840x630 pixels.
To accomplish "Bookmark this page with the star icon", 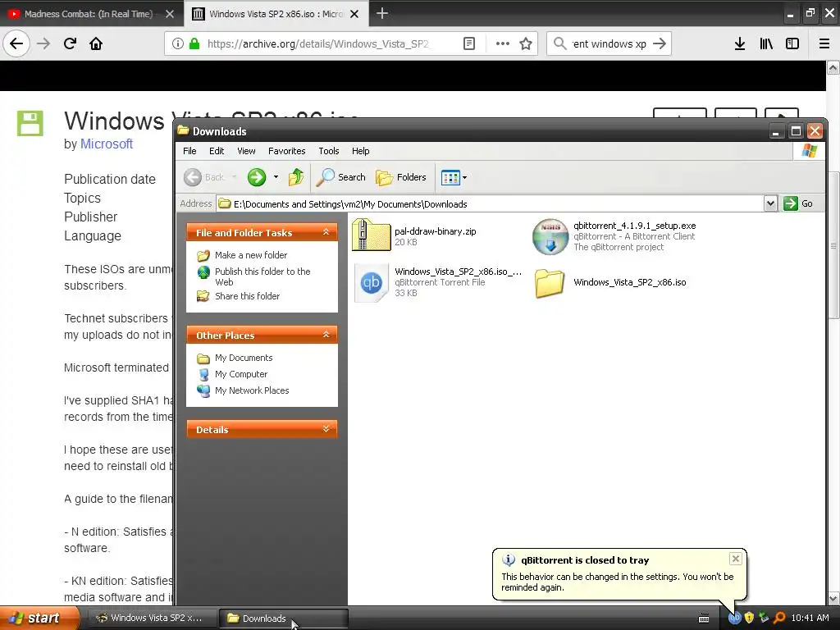I will 526,44.
